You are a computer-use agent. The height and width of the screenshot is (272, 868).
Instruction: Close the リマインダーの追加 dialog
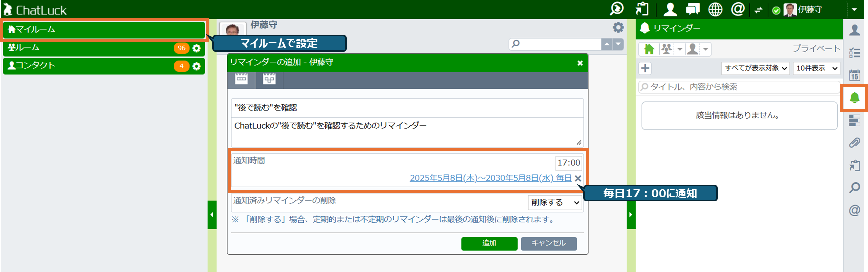pos(580,63)
